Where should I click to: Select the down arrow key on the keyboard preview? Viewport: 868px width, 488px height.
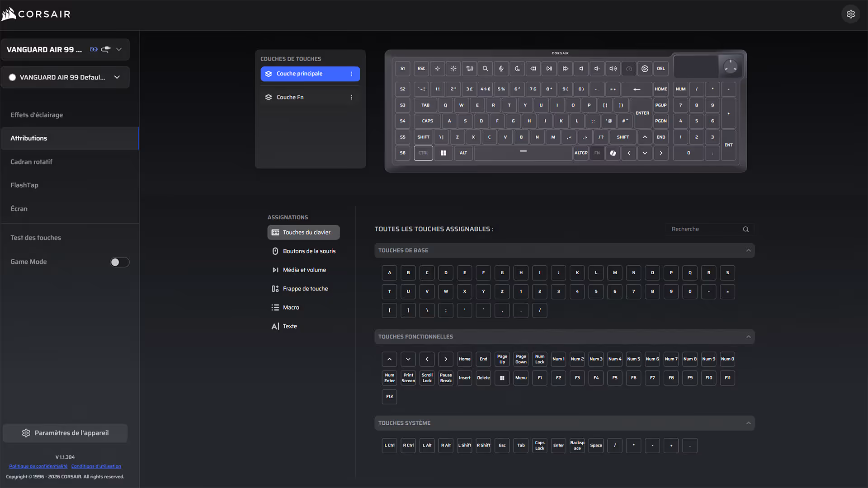click(x=645, y=153)
